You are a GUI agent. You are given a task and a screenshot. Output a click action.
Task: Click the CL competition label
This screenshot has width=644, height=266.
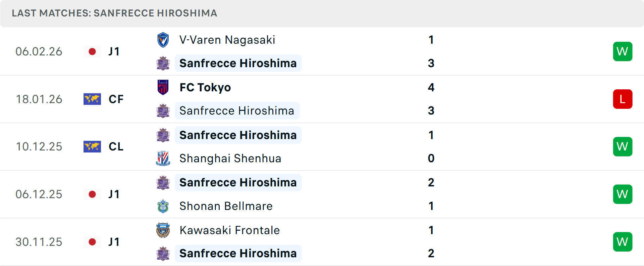point(116,146)
